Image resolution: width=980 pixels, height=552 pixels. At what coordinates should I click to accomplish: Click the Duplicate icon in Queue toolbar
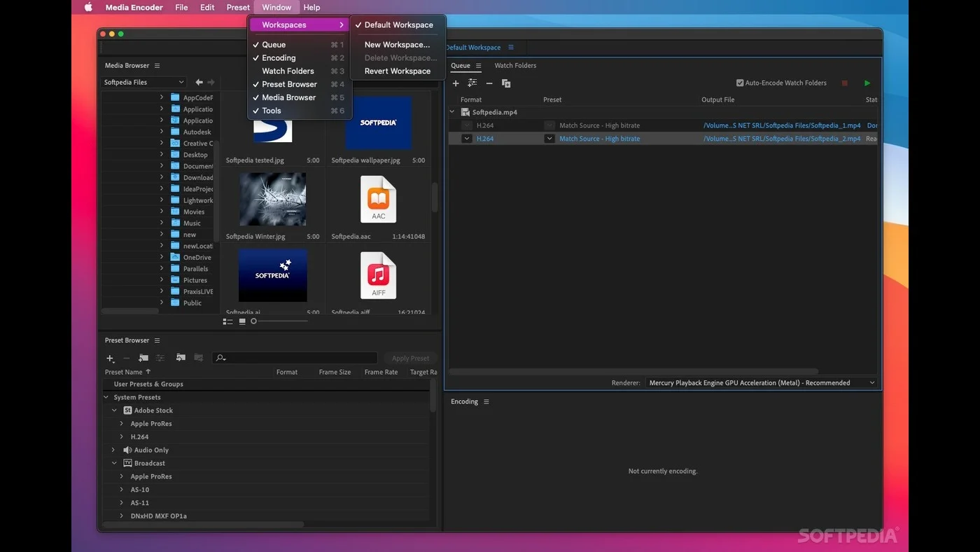[x=506, y=83]
